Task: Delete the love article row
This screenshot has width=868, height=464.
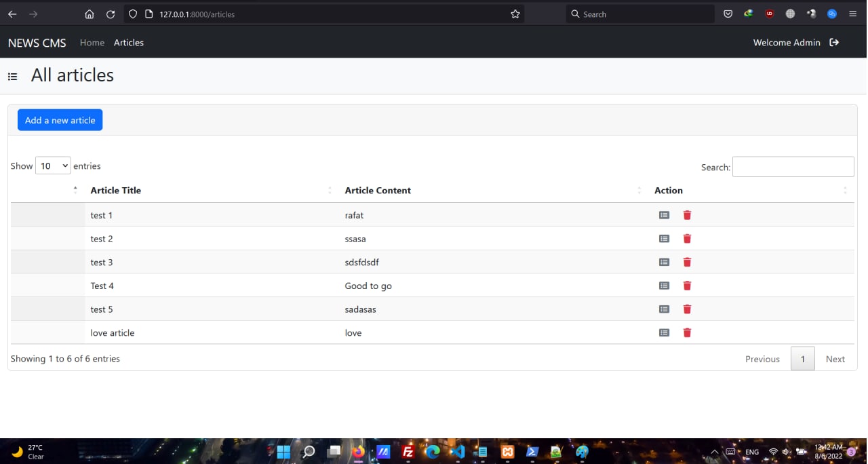Action: (x=687, y=332)
